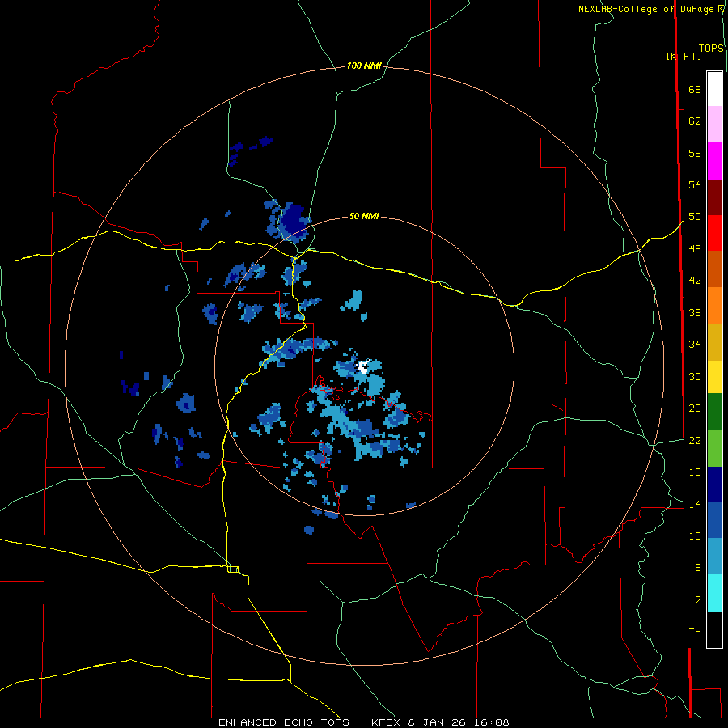
Task: Click the 10 legend scale value
Action: coord(695,535)
